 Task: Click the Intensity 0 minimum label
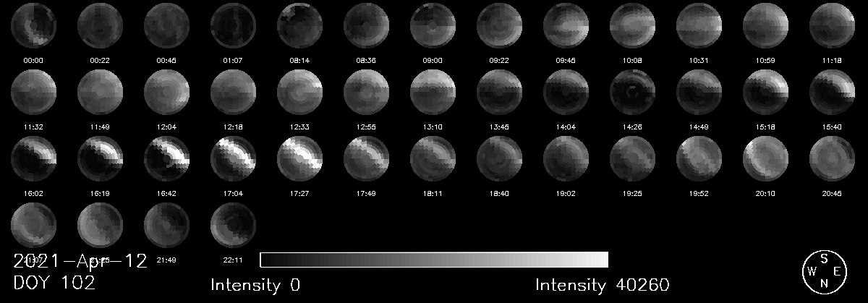click(255, 285)
